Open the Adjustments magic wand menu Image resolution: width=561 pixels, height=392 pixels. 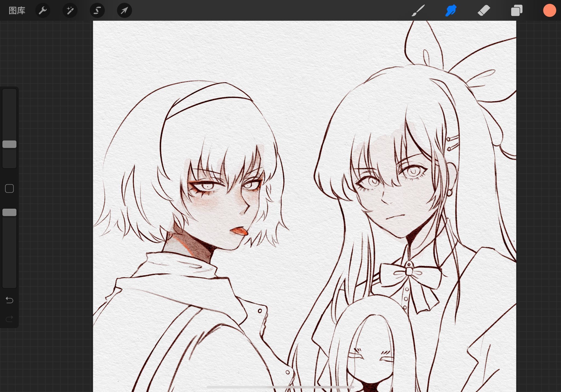(x=70, y=10)
